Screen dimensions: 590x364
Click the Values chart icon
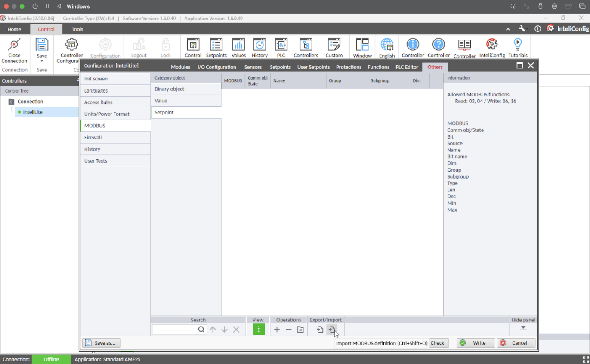tap(238, 45)
